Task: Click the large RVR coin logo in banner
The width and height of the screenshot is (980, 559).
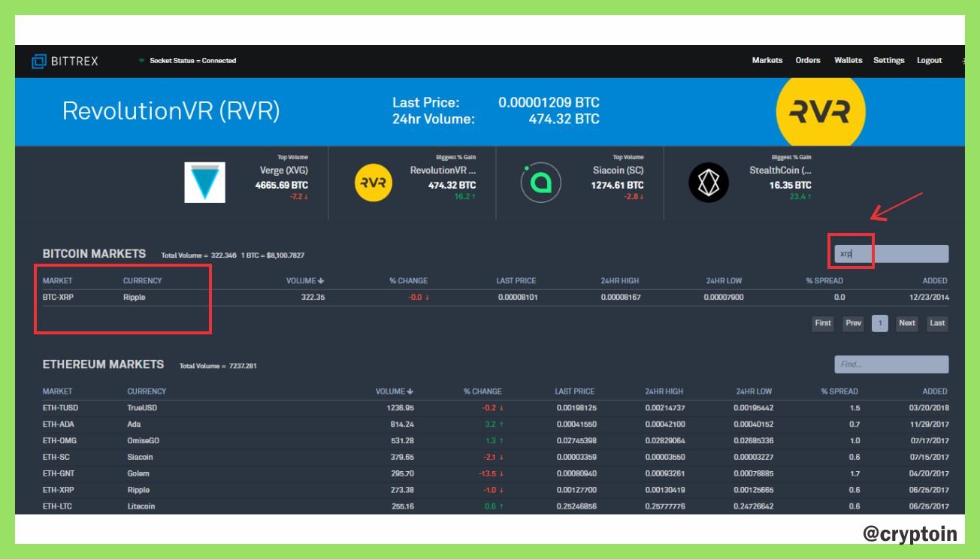Action: coord(820,112)
